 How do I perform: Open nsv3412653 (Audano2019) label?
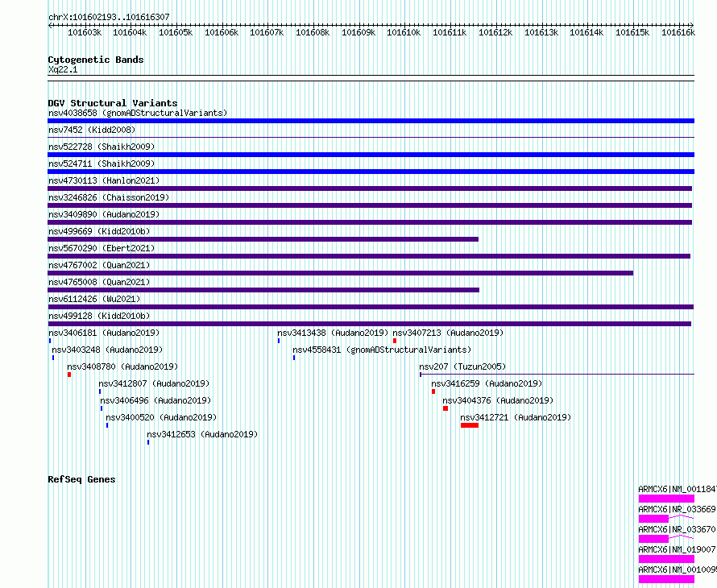202,434
